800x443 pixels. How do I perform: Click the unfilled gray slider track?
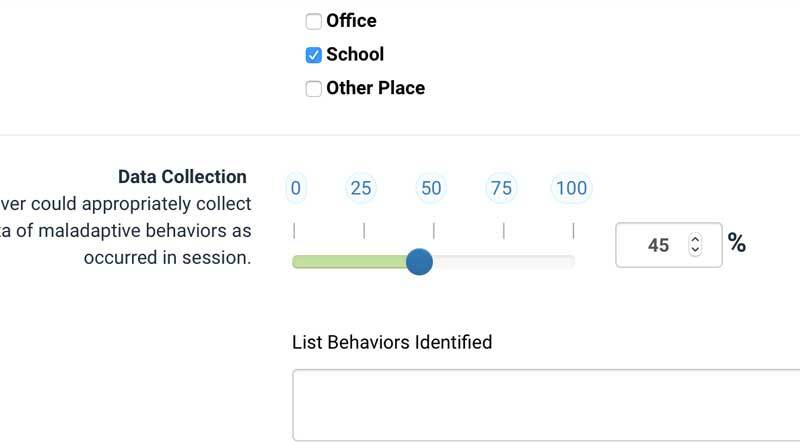point(504,262)
